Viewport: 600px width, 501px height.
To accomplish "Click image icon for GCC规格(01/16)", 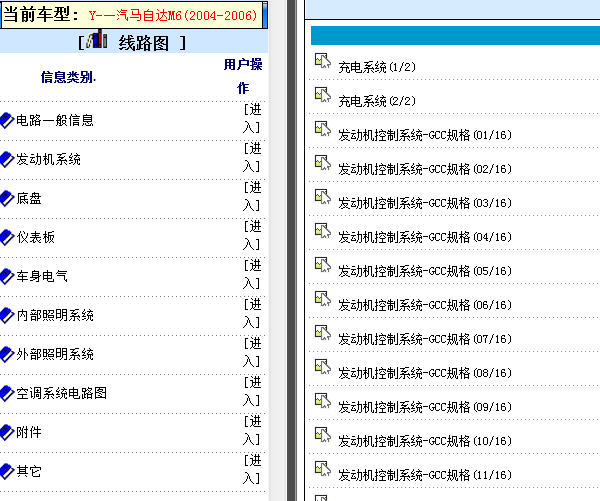I will tap(323, 129).
